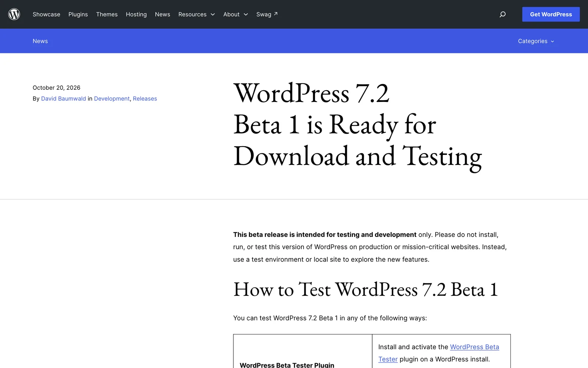The height and width of the screenshot is (368, 588).
Task: Click the WordPress logo icon
Action: 14,14
